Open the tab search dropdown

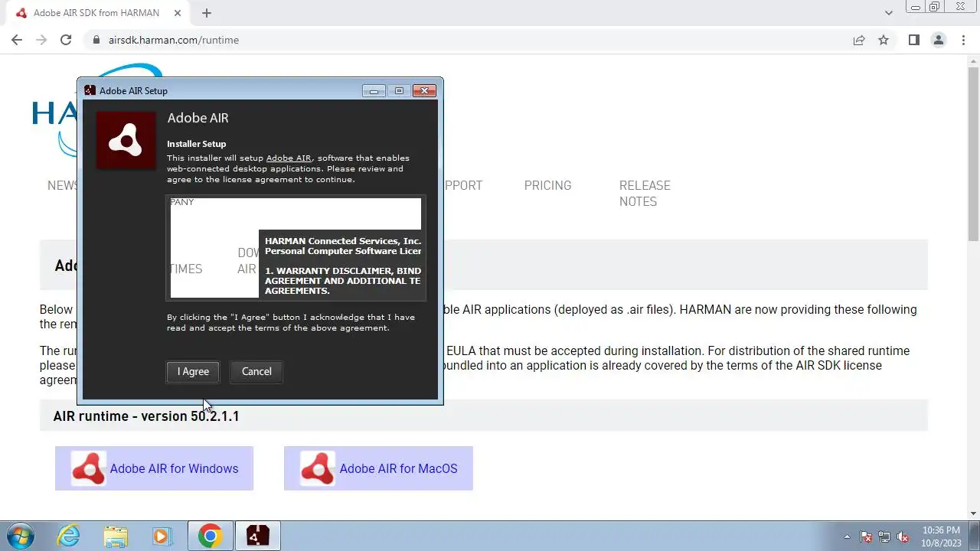click(888, 13)
